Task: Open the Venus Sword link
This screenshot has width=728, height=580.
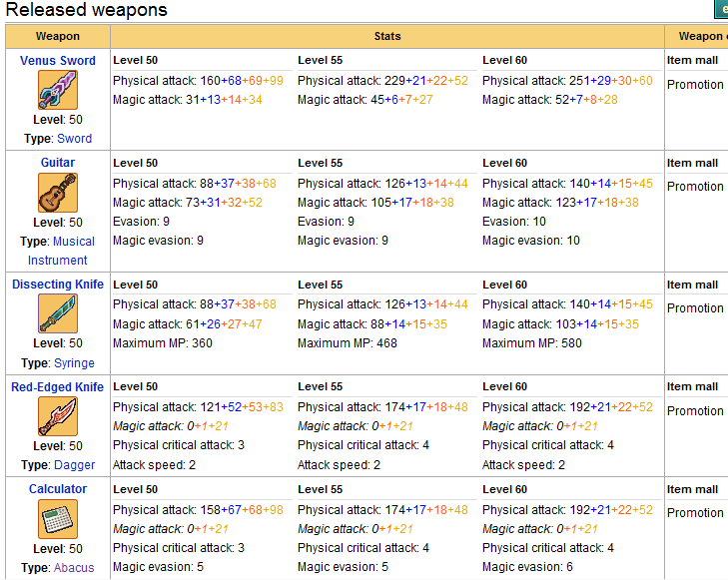Action: pyautogui.click(x=58, y=61)
